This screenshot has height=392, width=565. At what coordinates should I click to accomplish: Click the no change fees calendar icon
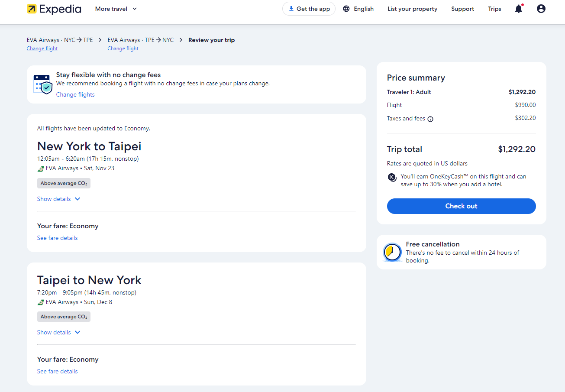click(42, 84)
